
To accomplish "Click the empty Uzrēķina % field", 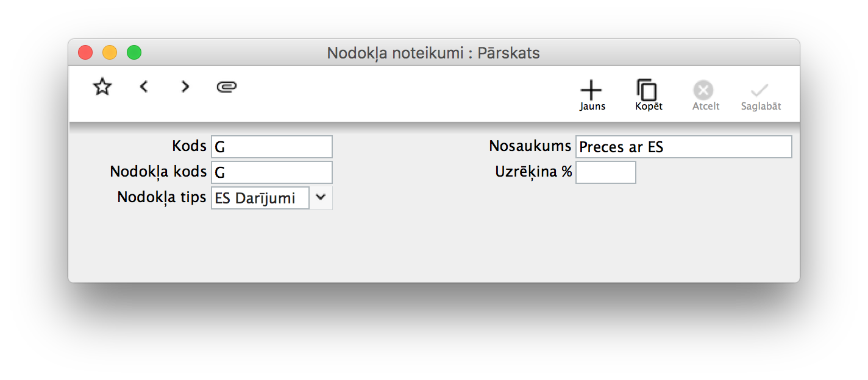I will point(605,172).
